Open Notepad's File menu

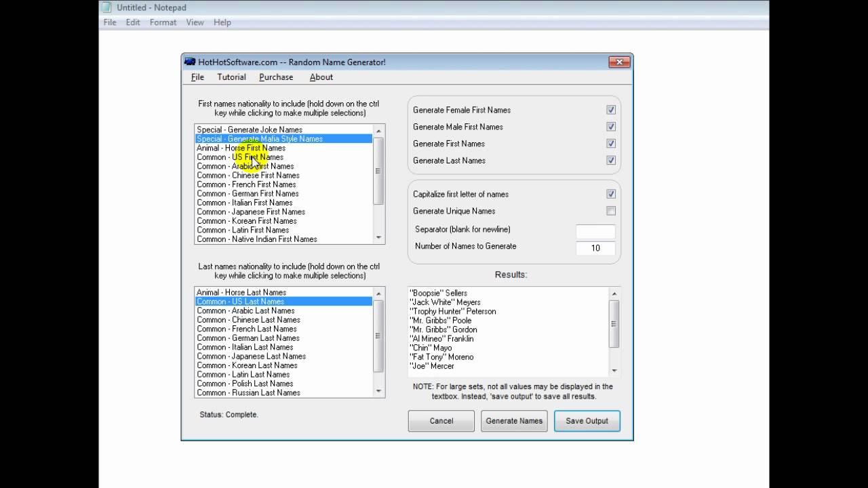click(x=110, y=22)
